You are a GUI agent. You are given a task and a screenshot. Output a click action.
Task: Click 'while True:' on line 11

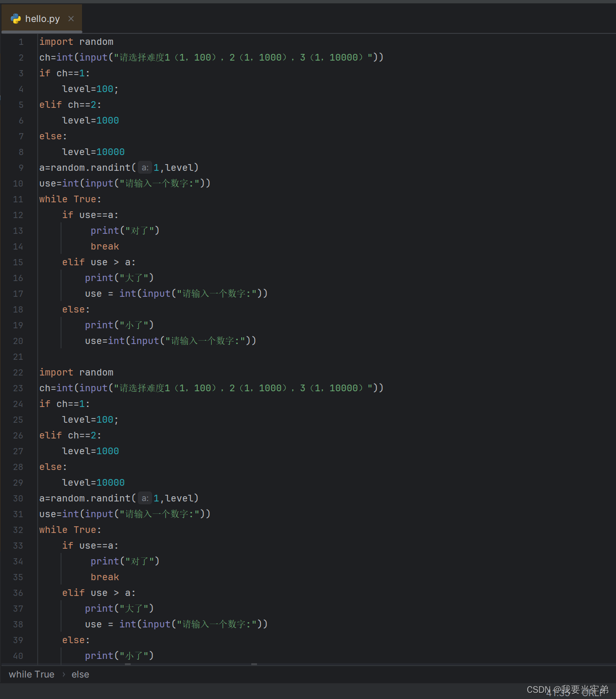[x=70, y=199]
